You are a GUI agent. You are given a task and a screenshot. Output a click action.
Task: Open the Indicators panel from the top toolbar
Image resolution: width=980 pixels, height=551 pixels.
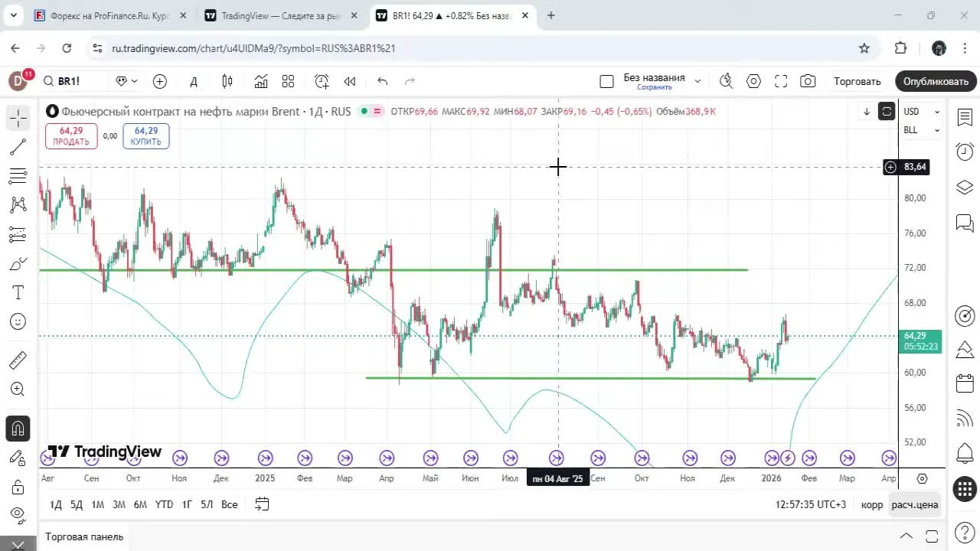click(x=261, y=81)
